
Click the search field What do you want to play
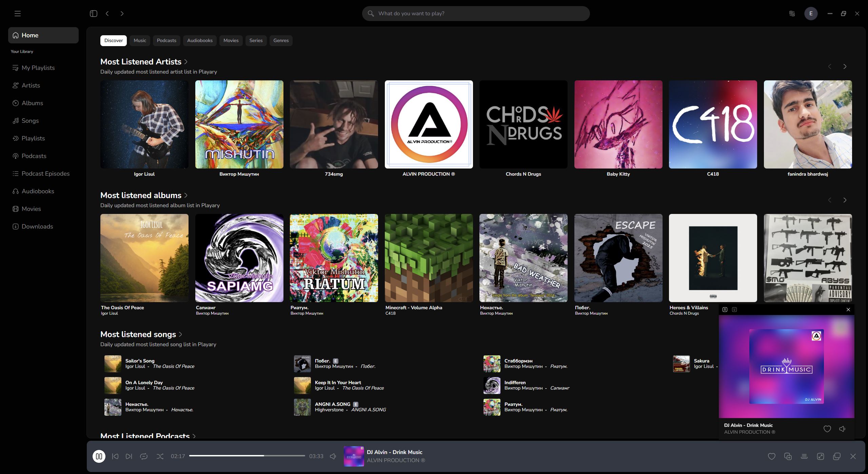pyautogui.click(x=476, y=14)
